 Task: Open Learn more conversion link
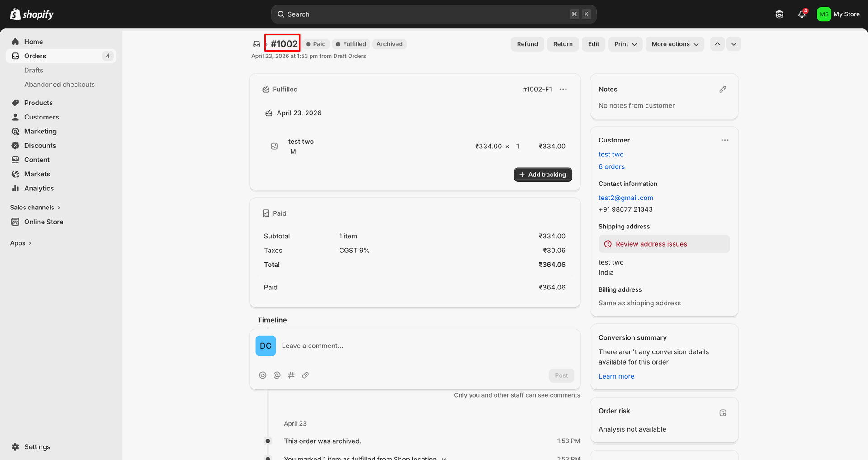point(616,376)
